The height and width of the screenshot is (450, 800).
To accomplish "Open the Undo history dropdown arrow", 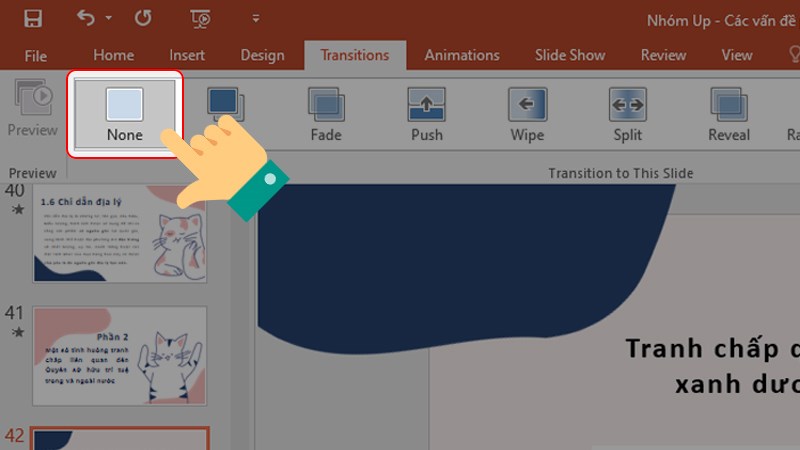I will 108,19.
